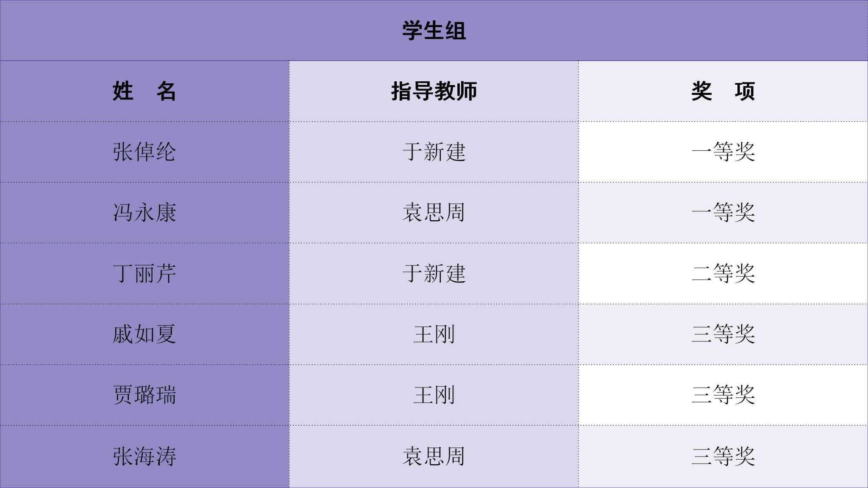Select teacher 袁思周 in 冯永康's row
Viewport: 868px width, 488px height.
(x=434, y=212)
